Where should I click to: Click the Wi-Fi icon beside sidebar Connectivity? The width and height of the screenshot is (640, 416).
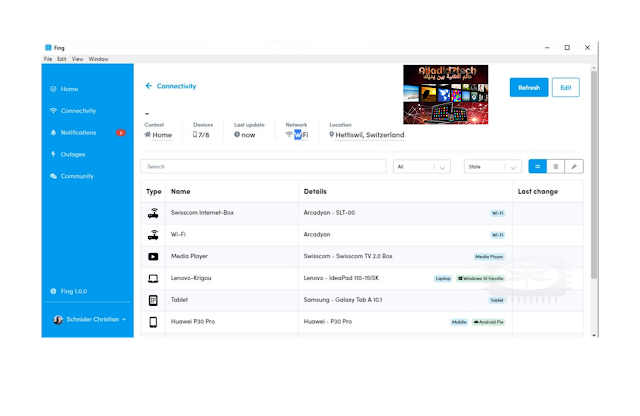tap(53, 111)
